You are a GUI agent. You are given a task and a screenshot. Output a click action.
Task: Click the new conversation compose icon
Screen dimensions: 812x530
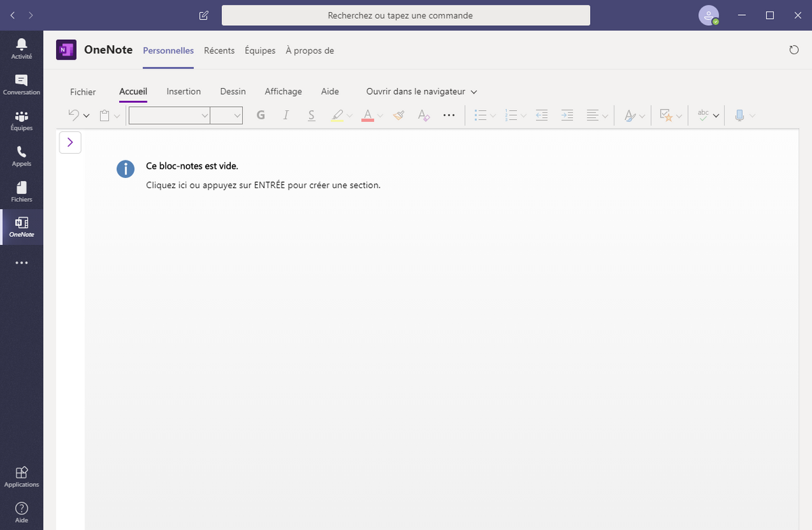(x=204, y=16)
